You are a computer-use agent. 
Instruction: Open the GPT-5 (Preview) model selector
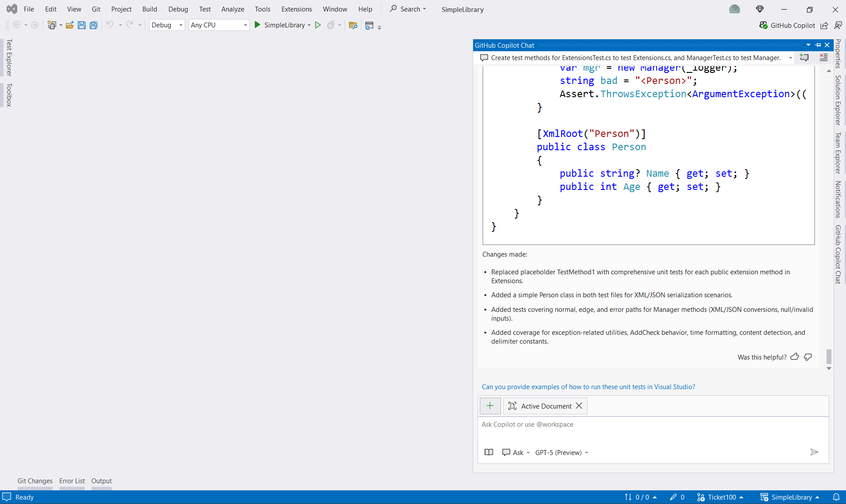point(561,452)
